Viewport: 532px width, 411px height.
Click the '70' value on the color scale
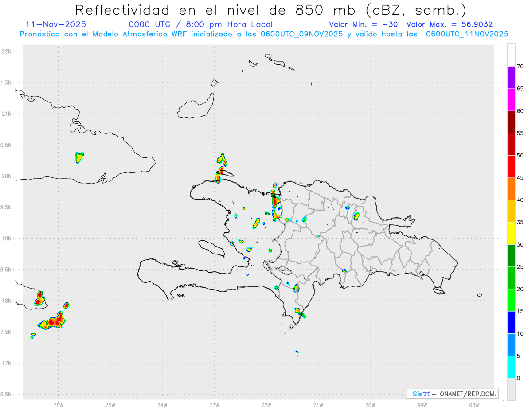pyautogui.click(x=520, y=67)
